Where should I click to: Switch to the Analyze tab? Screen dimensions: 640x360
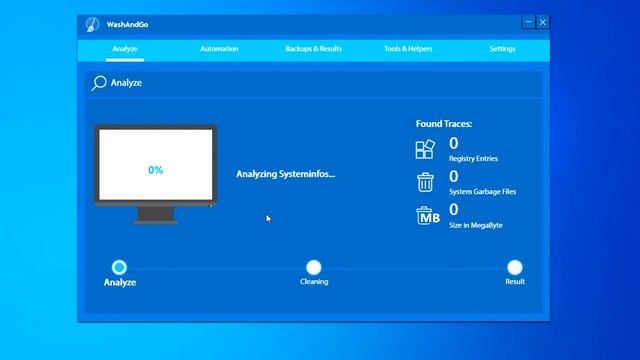point(125,49)
